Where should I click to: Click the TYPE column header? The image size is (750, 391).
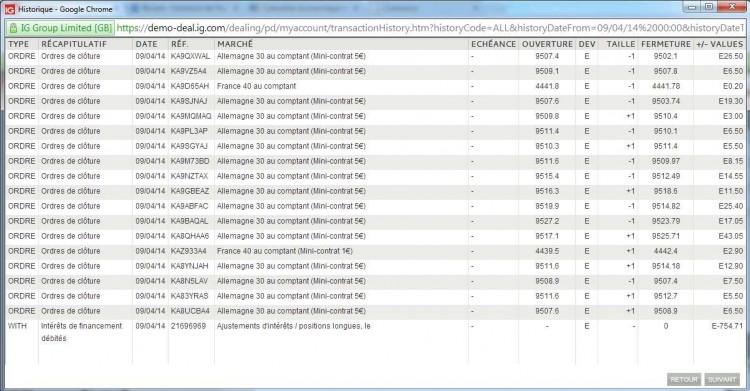point(19,44)
